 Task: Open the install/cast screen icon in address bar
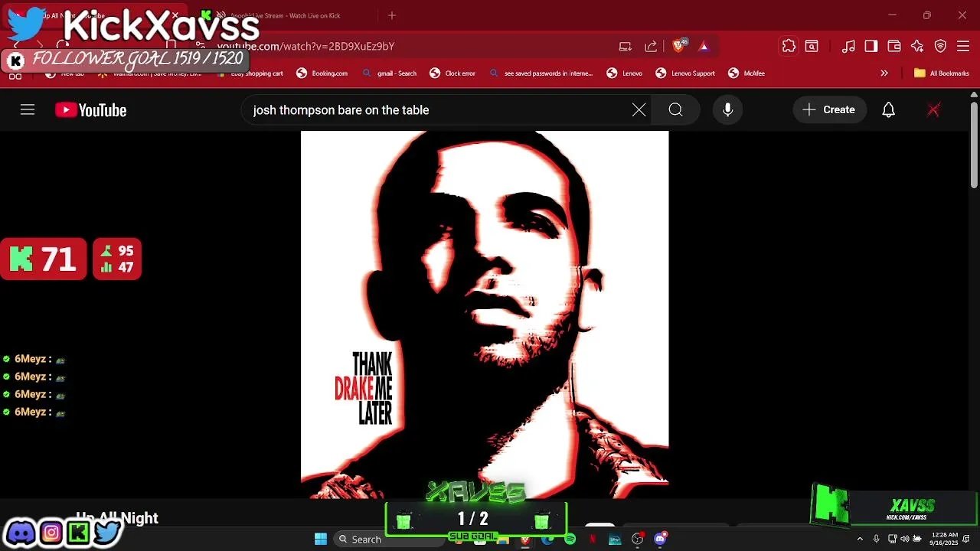(626, 46)
